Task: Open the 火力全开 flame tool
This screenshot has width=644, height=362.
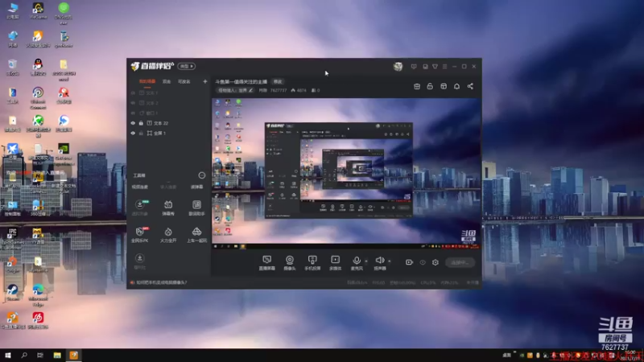Action: coord(168,235)
